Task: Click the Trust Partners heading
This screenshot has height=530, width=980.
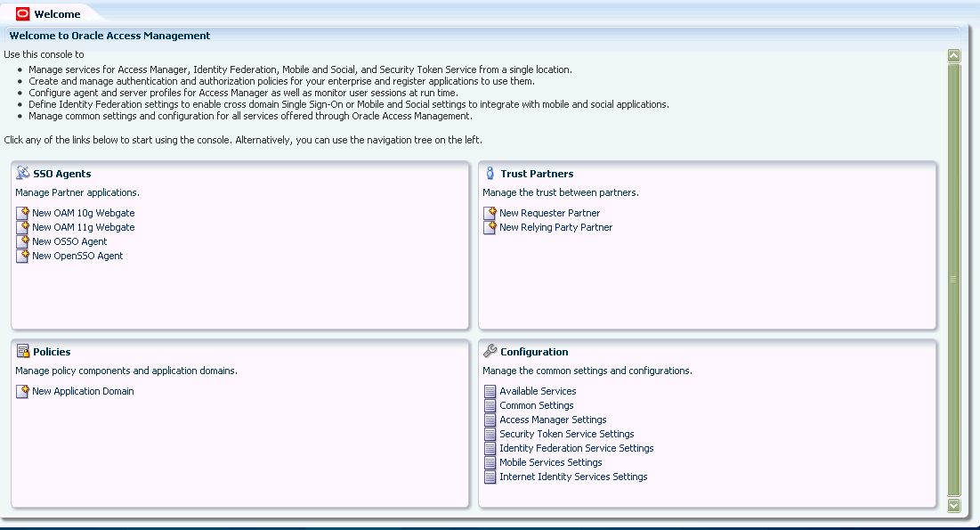Action: 537,174
